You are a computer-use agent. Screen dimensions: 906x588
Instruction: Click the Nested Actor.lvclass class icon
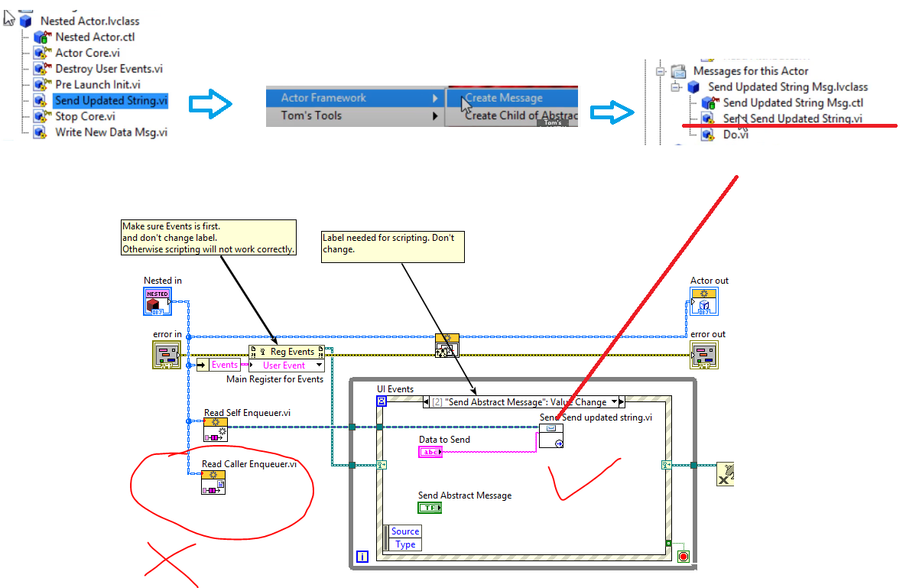tap(26, 21)
